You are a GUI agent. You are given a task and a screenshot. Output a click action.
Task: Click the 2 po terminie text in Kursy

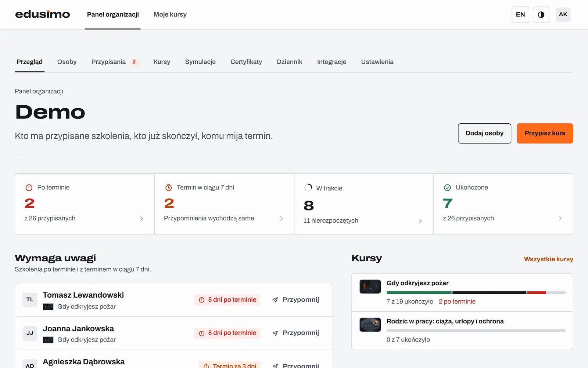[x=457, y=301]
